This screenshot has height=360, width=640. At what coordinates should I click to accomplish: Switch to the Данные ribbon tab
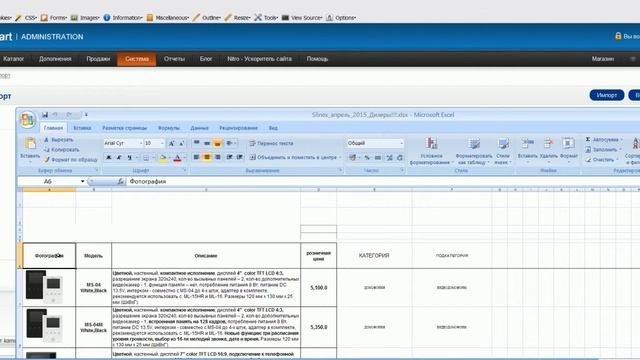[x=199, y=128]
